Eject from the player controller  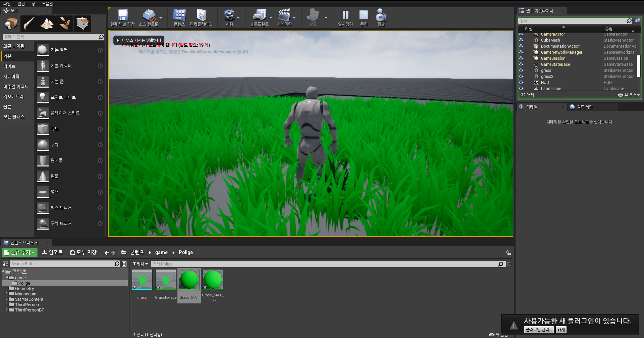(381, 18)
